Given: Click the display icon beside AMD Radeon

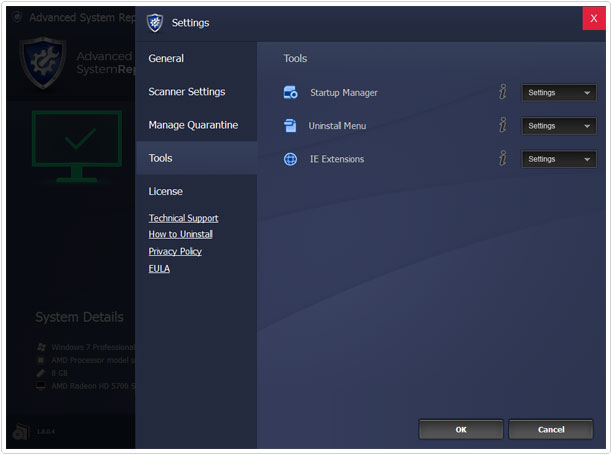Looking at the screenshot, I should click(41, 386).
